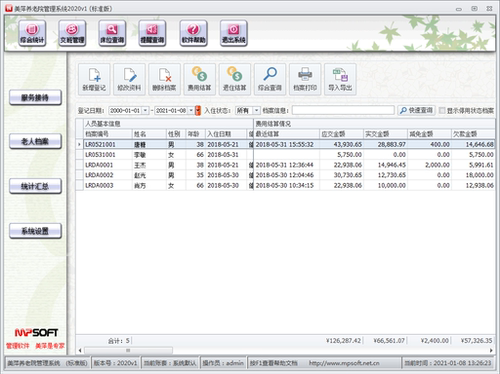Click the 快速查询 quick search button
The image size is (500, 374).
pos(416,110)
